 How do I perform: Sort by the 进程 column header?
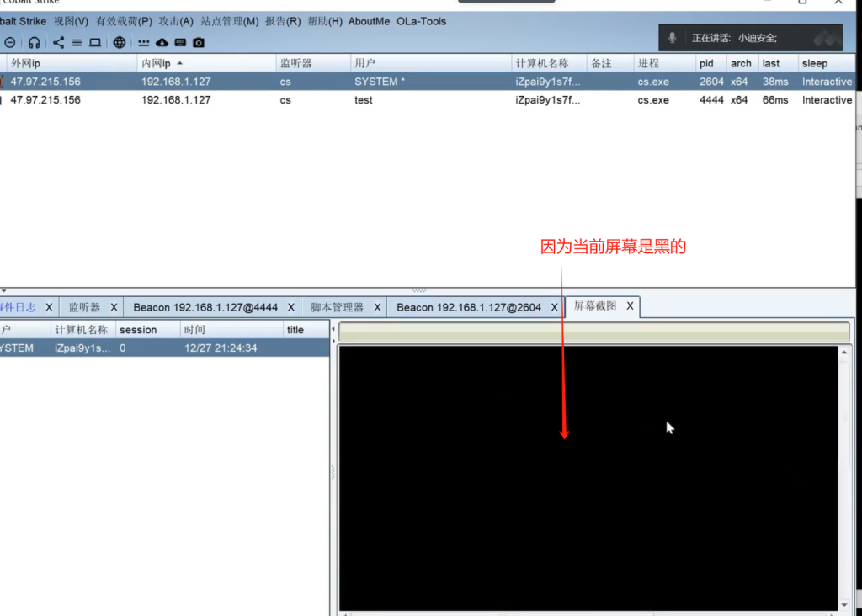click(x=665, y=63)
